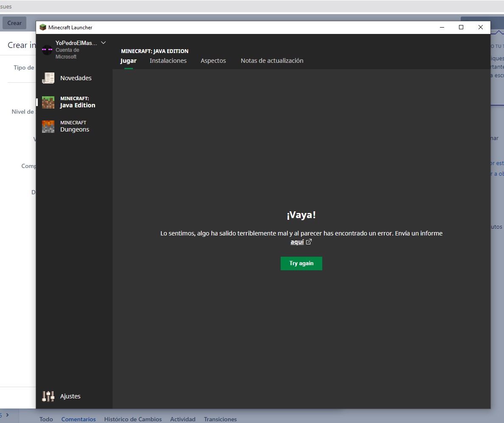Viewport: 504px width, 423px height.
Task: Close the Minecraft Launcher window
Action: tap(481, 27)
